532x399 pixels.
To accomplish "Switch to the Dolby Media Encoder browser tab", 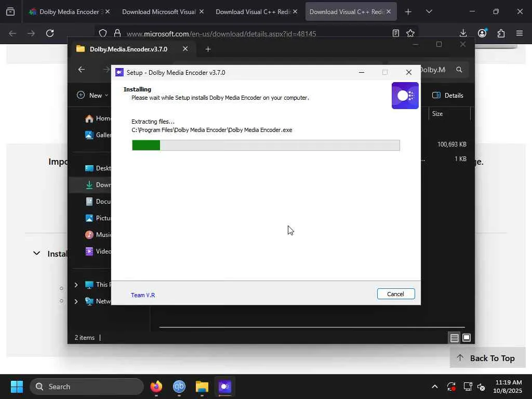I will pos(69,12).
